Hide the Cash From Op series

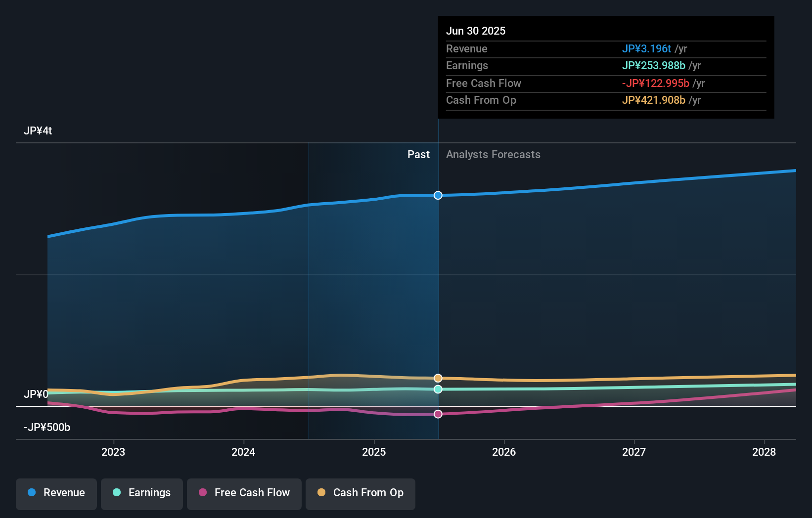click(x=360, y=493)
